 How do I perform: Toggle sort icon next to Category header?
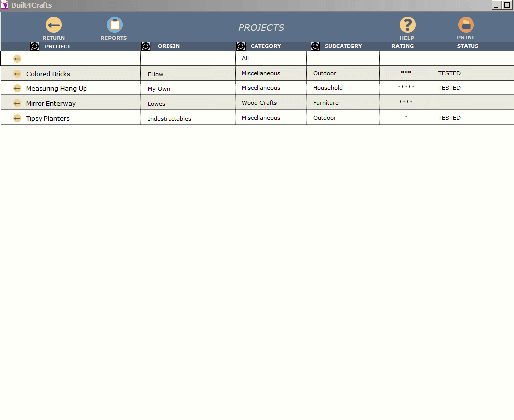point(241,46)
